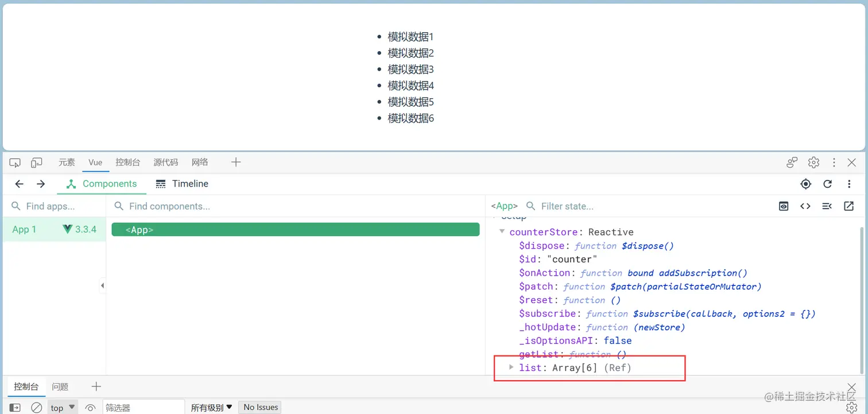868x414 pixels.
Task: Refresh the Vue devtools with the reload icon
Action: click(827, 184)
